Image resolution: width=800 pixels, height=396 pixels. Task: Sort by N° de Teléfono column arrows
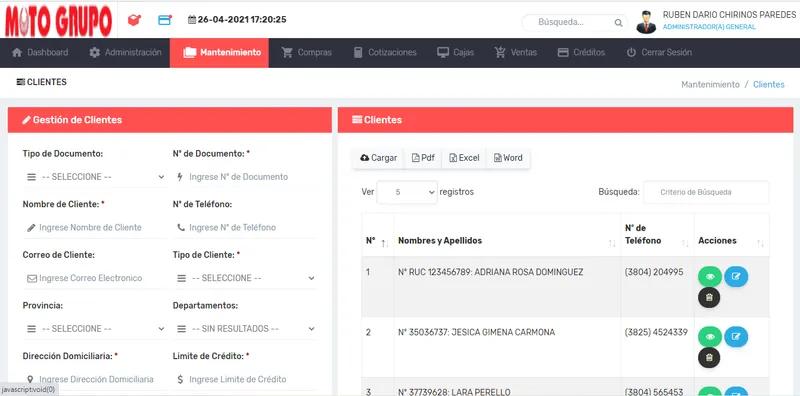[685, 244]
